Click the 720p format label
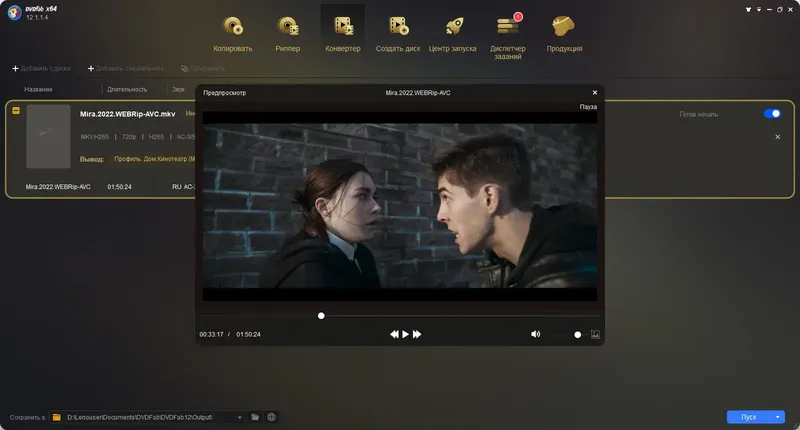Screen dimensions: 800x430 click(x=129, y=137)
